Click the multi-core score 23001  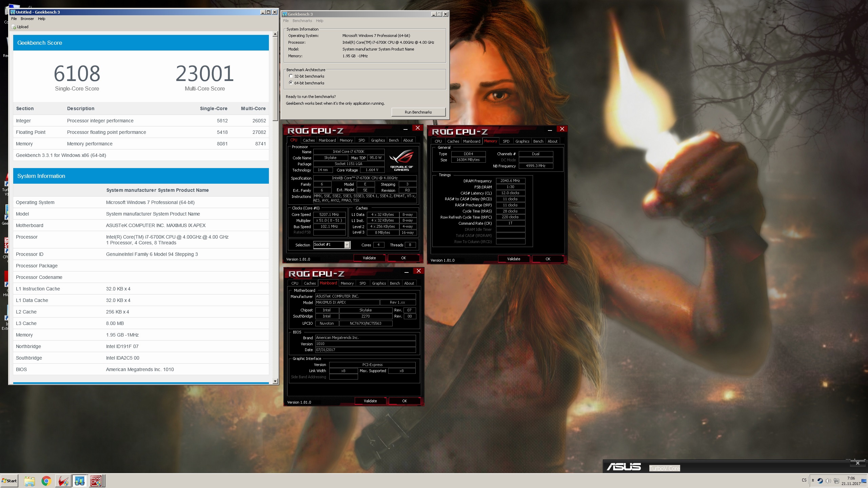coord(205,74)
